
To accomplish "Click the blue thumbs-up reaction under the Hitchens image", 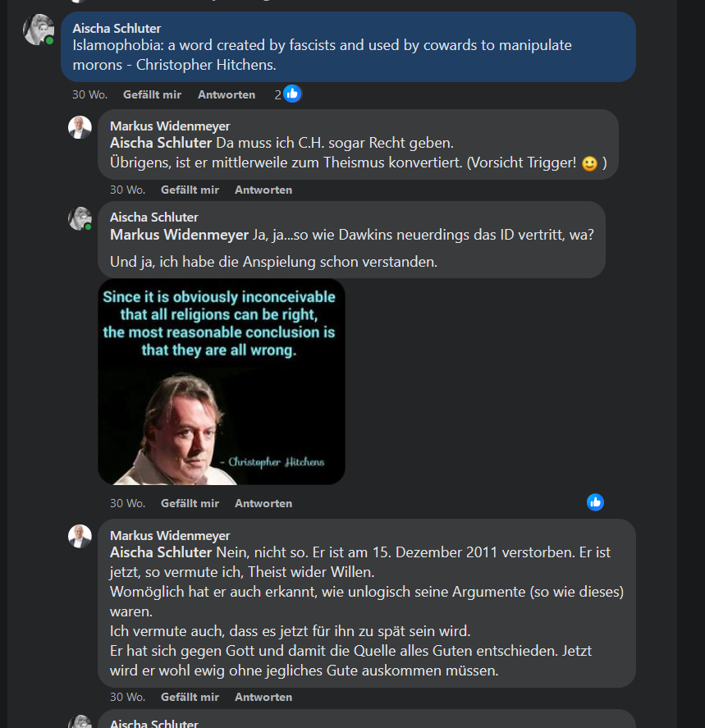I will pos(595,502).
